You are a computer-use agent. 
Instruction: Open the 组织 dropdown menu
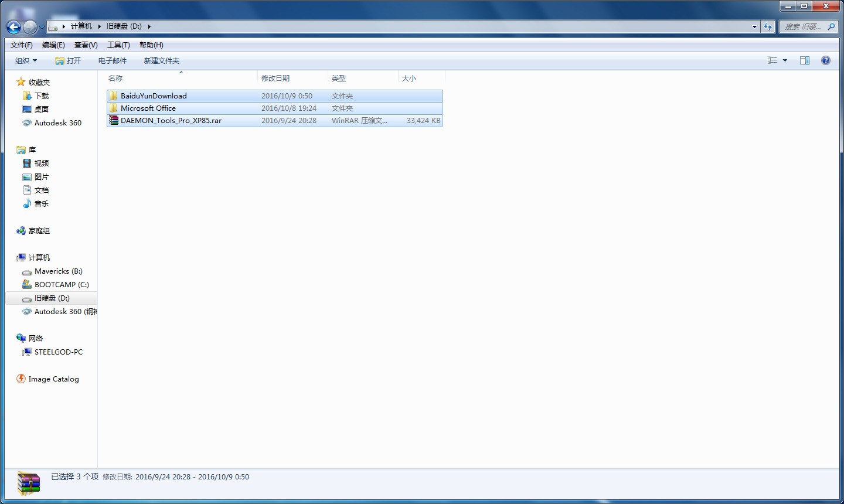tap(26, 60)
